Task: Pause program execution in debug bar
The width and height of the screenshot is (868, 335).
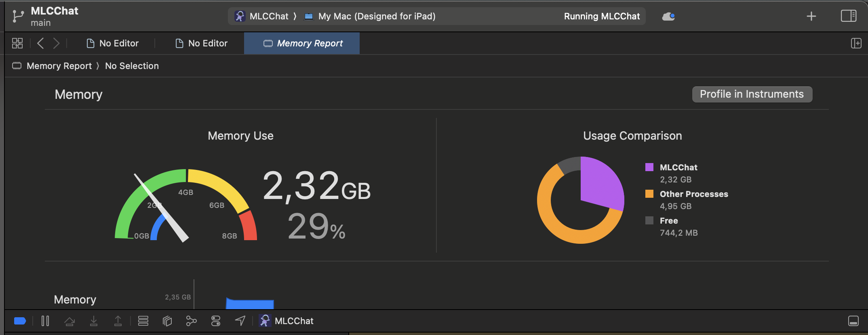Action: pos(45,321)
